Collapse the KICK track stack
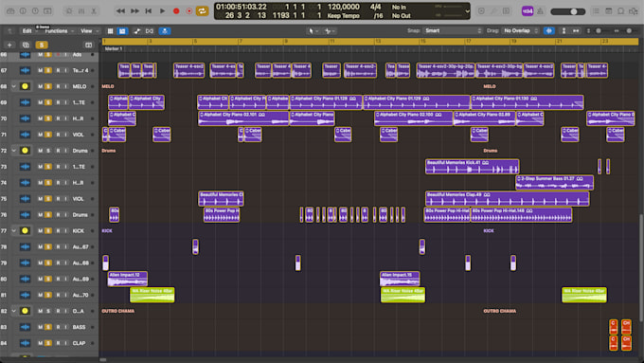 tap(13, 230)
